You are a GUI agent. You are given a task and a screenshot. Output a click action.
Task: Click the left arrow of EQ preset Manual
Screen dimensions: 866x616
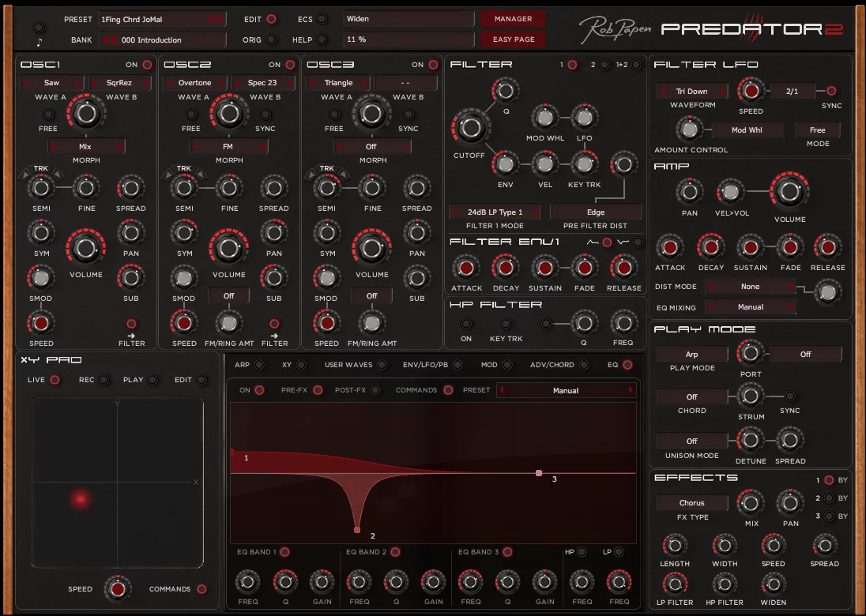click(502, 390)
